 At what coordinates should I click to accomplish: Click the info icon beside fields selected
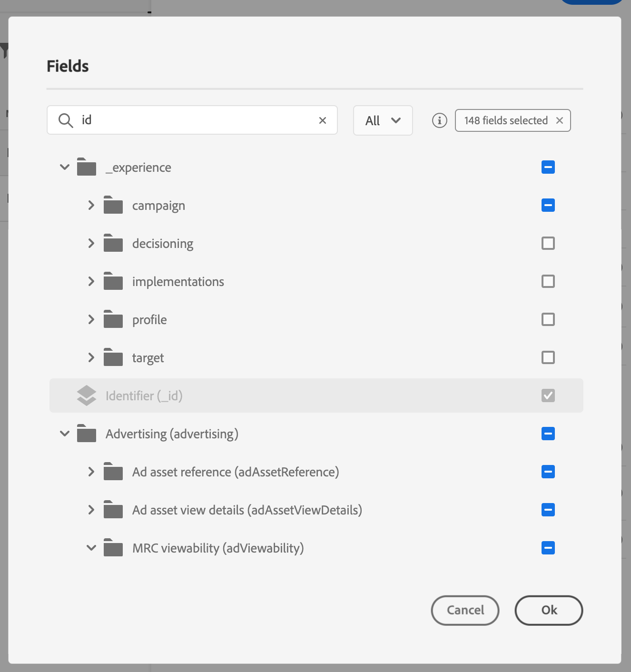(x=439, y=120)
